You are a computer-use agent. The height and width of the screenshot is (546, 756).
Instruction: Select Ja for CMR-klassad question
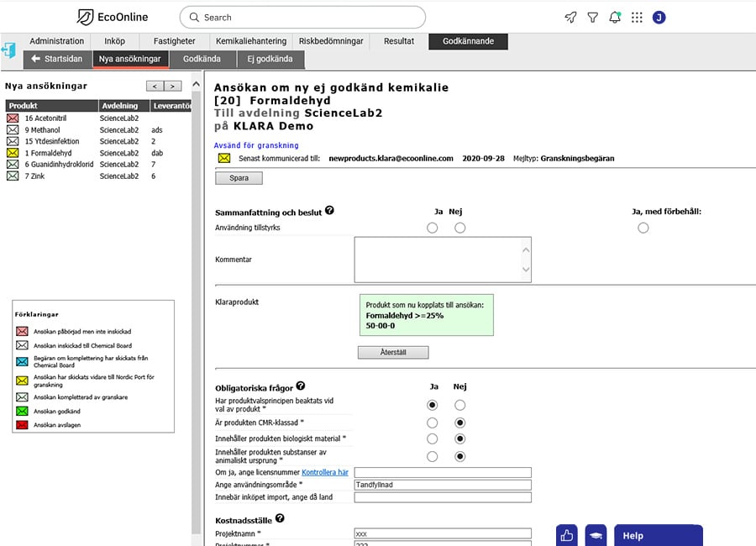[x=432, y=423]
